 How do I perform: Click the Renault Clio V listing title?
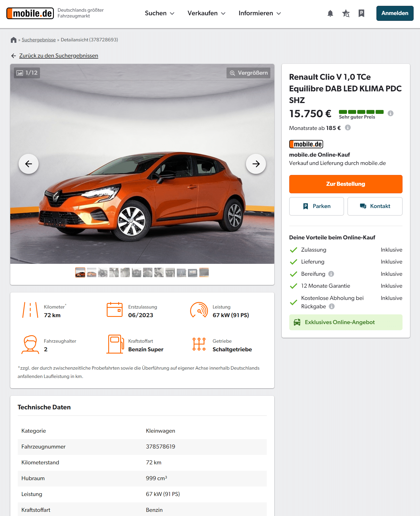tap(345, 89)
